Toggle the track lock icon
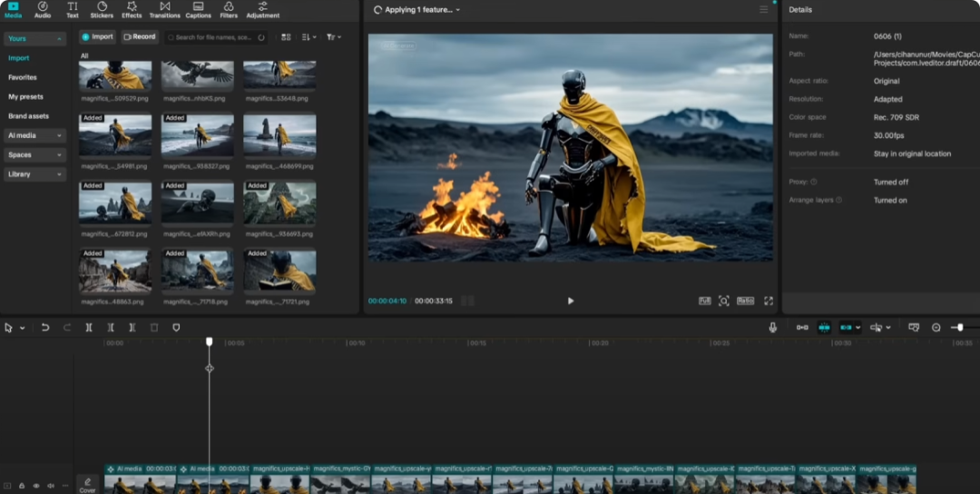 (x=22, y=486)
